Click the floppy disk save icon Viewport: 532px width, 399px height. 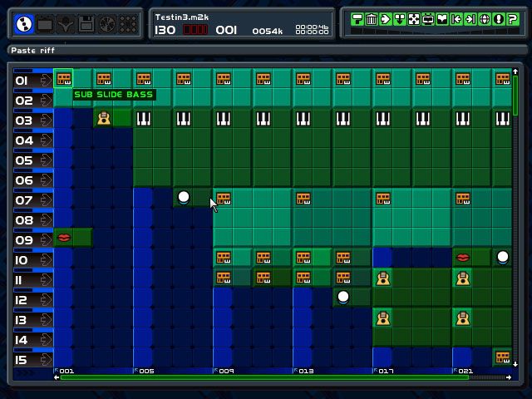[x=86, y=24]
